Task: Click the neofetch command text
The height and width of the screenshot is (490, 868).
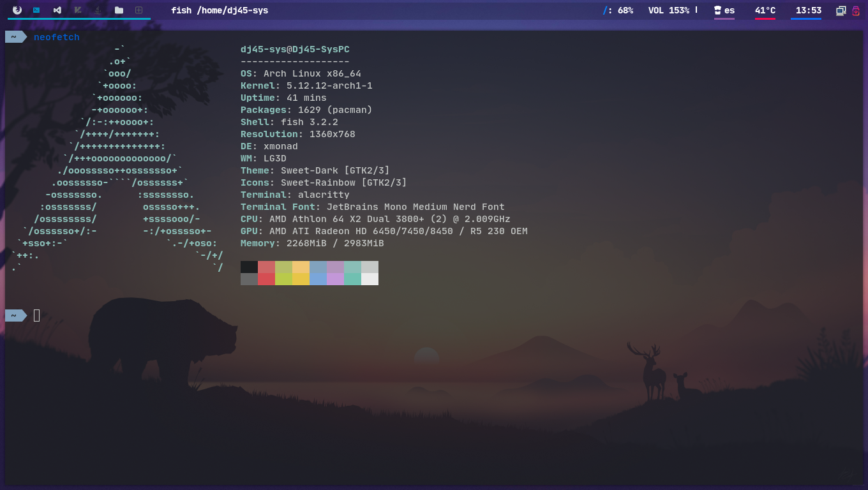Action: point(57,37)
